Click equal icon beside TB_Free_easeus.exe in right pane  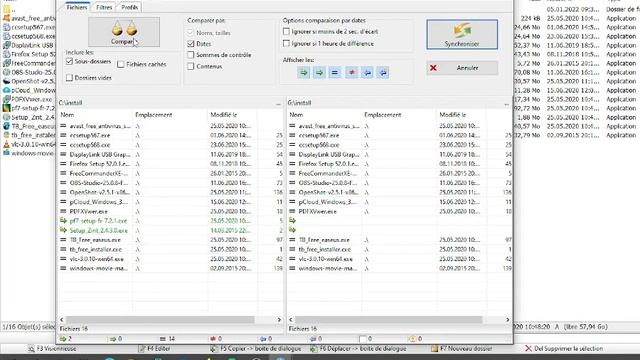click(292, 240)
